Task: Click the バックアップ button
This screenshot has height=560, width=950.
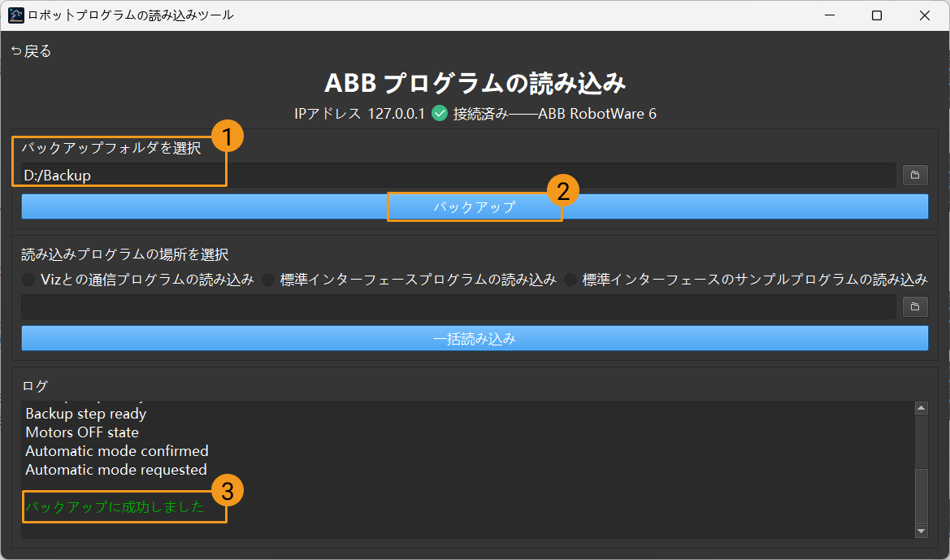Action: pyautogui.click(x=475, y=206)
